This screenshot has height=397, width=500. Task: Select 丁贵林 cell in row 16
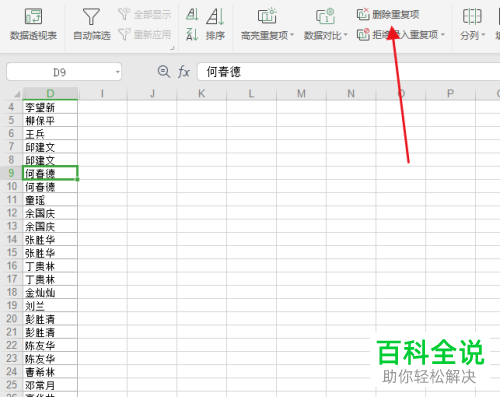(x=50, y=266)
